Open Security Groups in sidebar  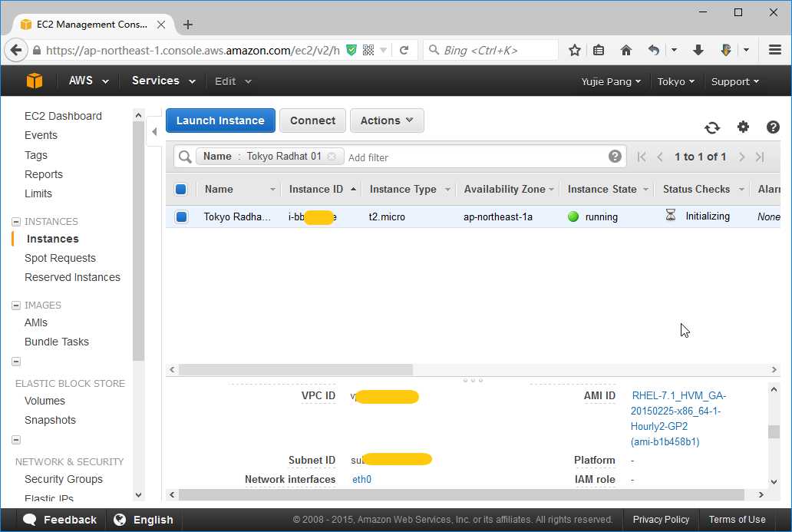(64, 479)
